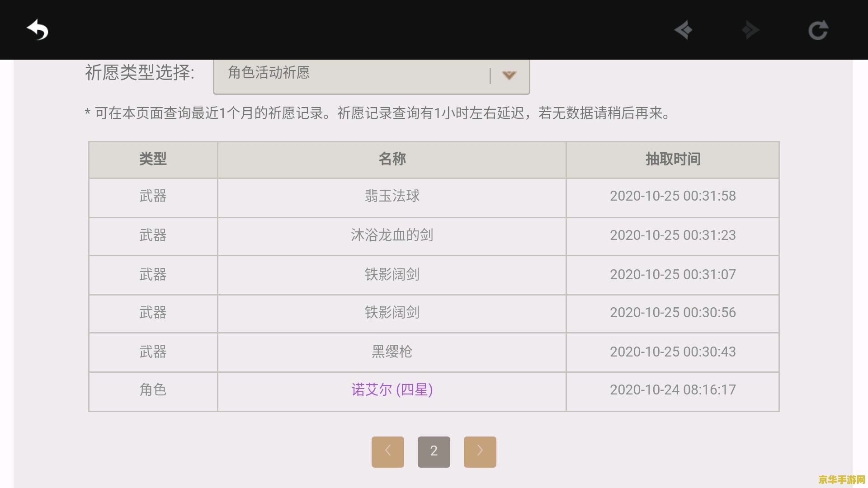Click the 2020-10-24 08:16:17 timestamp cell
The height and width of the screenshot is (488, 868).
(672, 390)
